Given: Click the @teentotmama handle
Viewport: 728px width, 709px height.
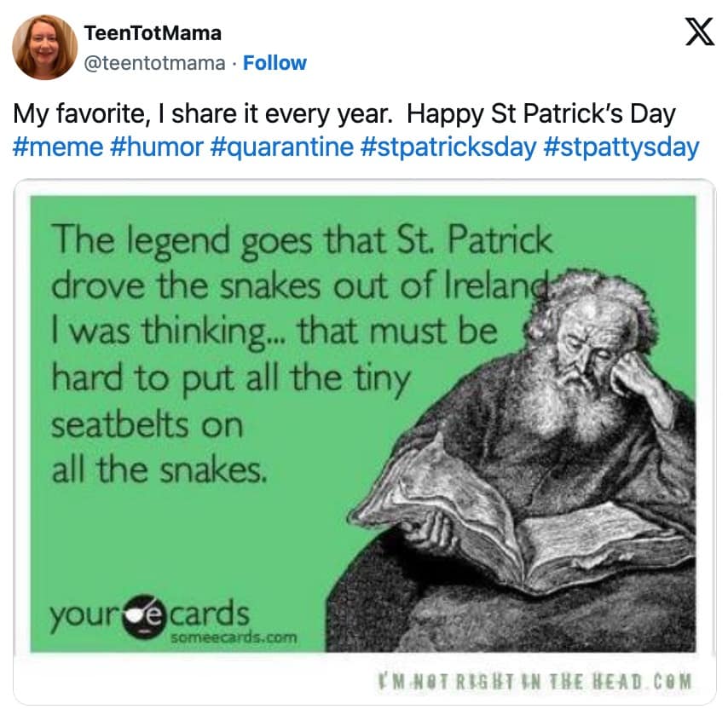Looking at the screenshot, I should click(155, 63).
